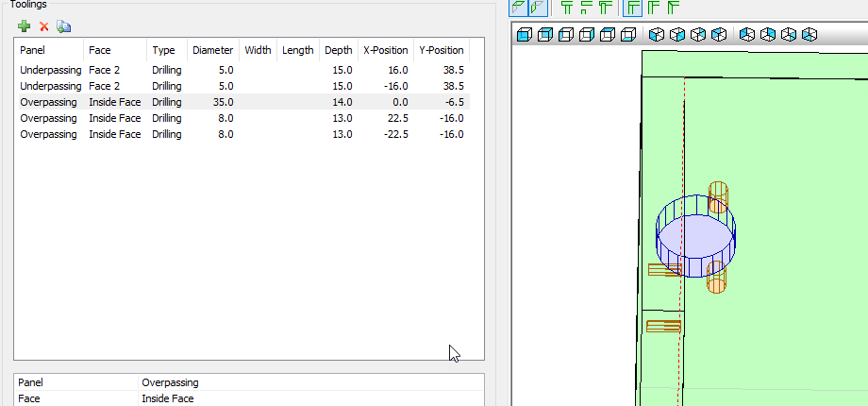Click the 0.0 X-Position cell
Viewport: 868px width, 406px height.
(399, 102)
